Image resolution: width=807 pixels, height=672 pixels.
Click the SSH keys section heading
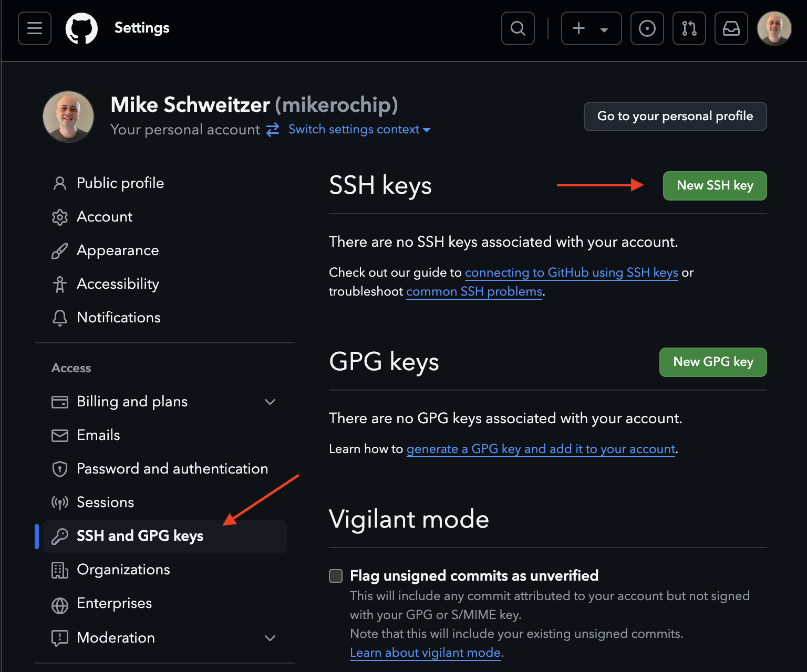(380, 186)
